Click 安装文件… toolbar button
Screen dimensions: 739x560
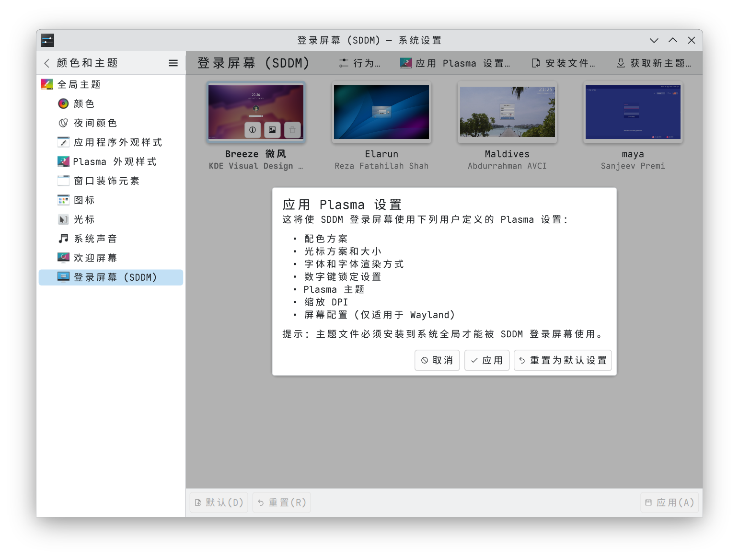click(564, 63)
